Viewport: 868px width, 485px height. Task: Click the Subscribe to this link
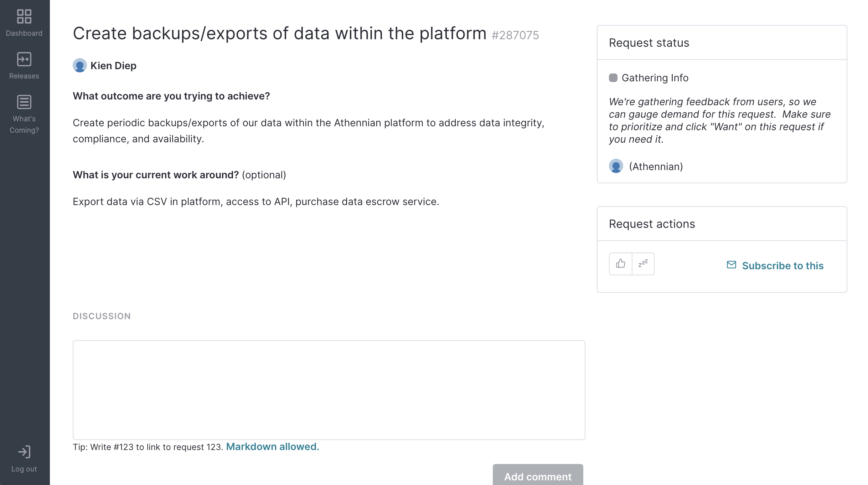point(782,266)
